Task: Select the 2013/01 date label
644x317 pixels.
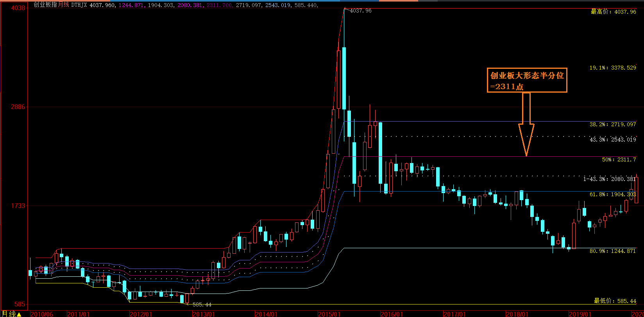Action: tap(204, 314)
